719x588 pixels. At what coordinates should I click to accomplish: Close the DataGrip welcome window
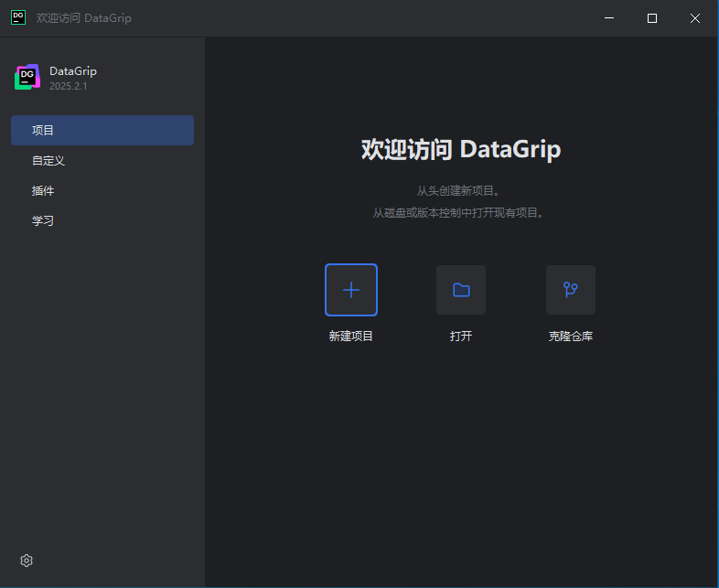point(695,18)
